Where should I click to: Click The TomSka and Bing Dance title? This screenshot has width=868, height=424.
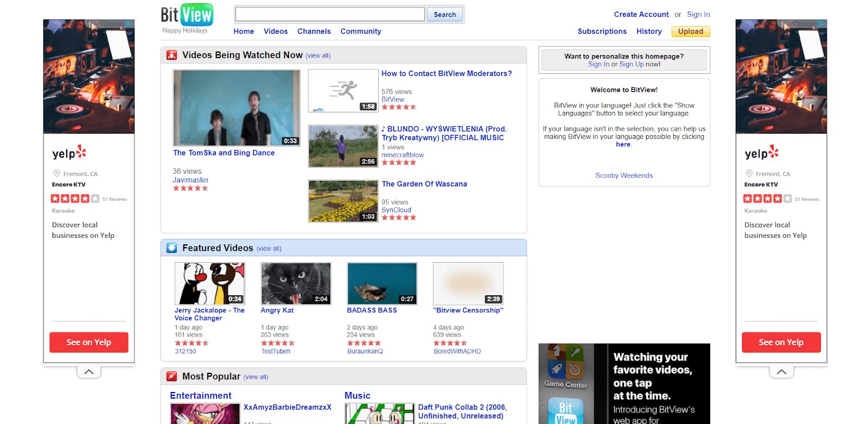[x=224, y=153]
